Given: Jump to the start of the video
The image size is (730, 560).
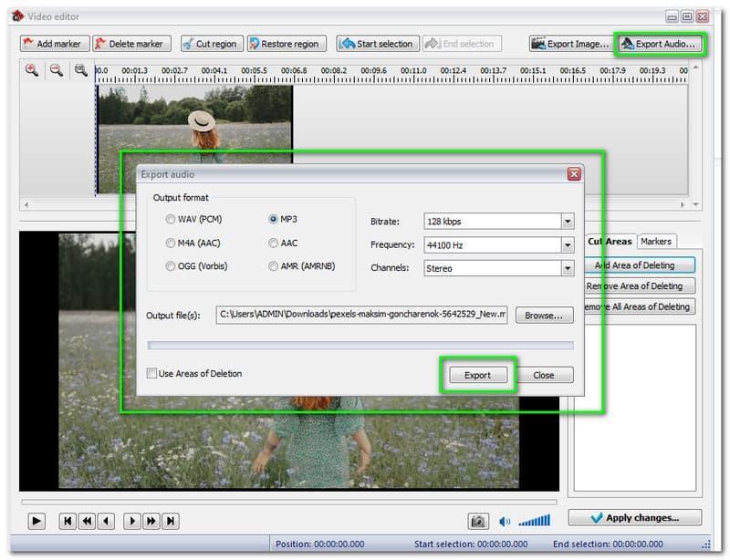Looking at the screenshot, I should pos(68,521).
